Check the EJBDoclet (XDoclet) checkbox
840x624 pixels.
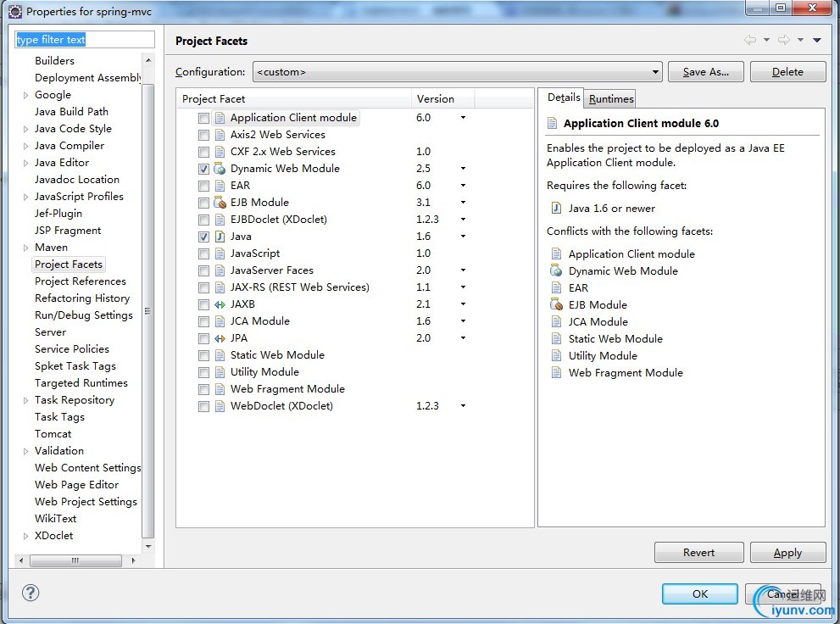203,220
